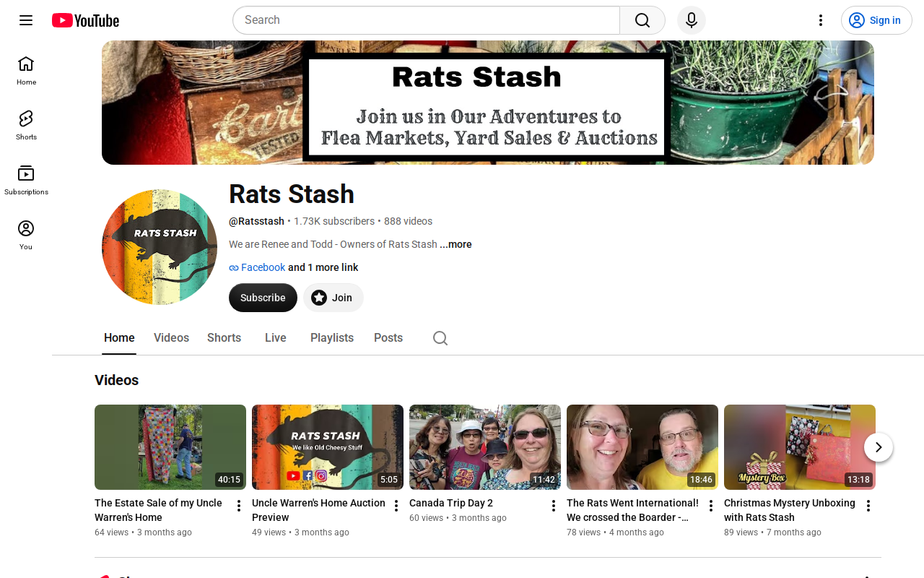Click '60 views • 3 months ago' text
This screenshot has width=924, height=578.
click(x=458, y=518)
